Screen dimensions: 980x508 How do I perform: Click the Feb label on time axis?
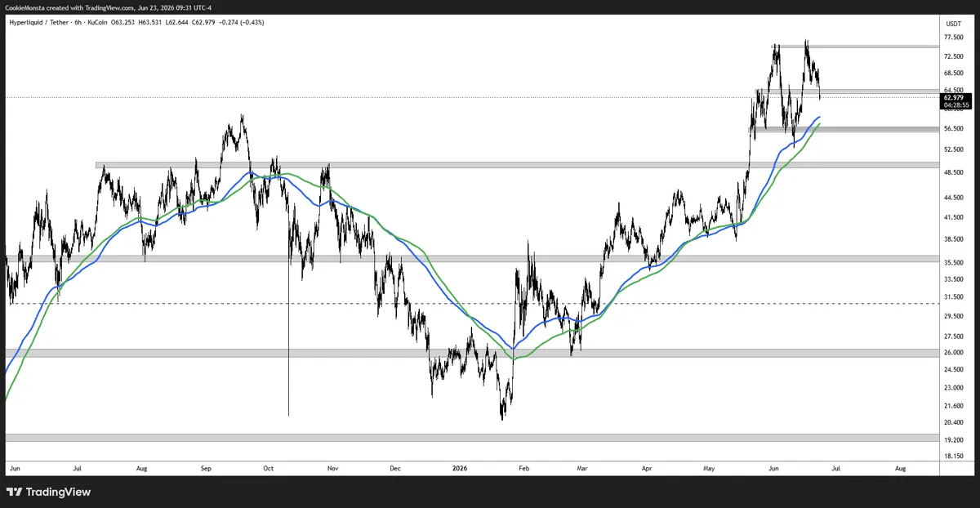pyautogui.click(x=523, y=469)
